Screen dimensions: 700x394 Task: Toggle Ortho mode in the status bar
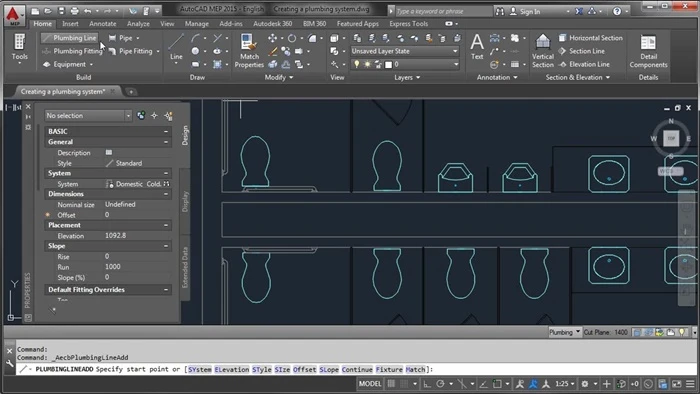[427, 384]
